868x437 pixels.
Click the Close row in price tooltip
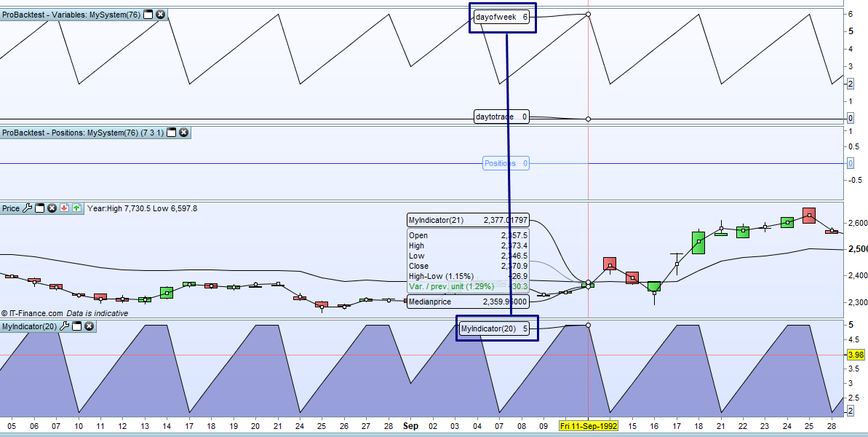tap(468, 266)
